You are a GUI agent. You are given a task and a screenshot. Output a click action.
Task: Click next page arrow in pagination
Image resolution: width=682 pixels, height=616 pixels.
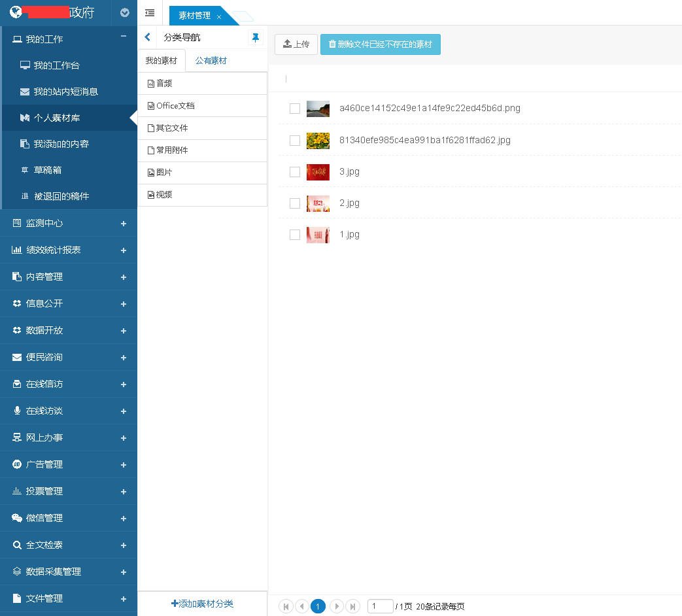click(336, 606)
